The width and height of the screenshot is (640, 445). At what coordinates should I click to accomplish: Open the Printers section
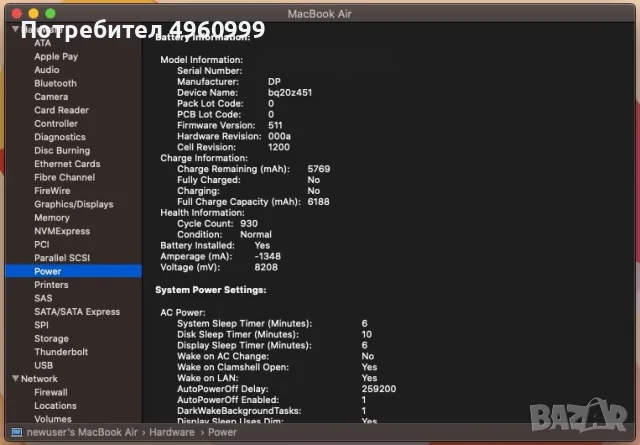(51, 285)
